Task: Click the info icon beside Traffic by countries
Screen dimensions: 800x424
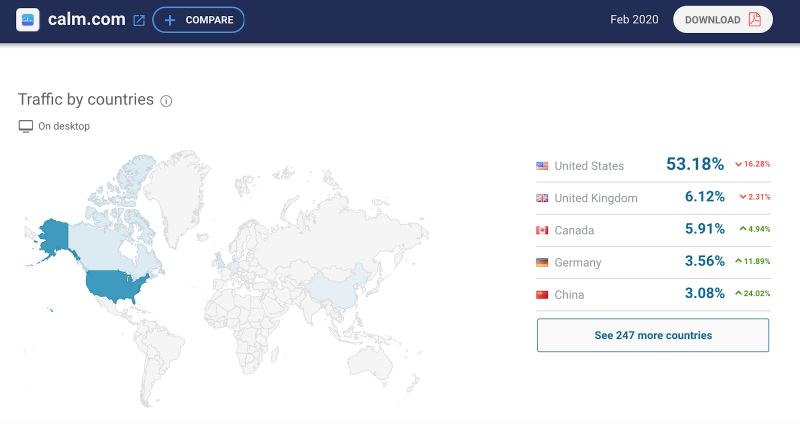Action: pos(166,101)
